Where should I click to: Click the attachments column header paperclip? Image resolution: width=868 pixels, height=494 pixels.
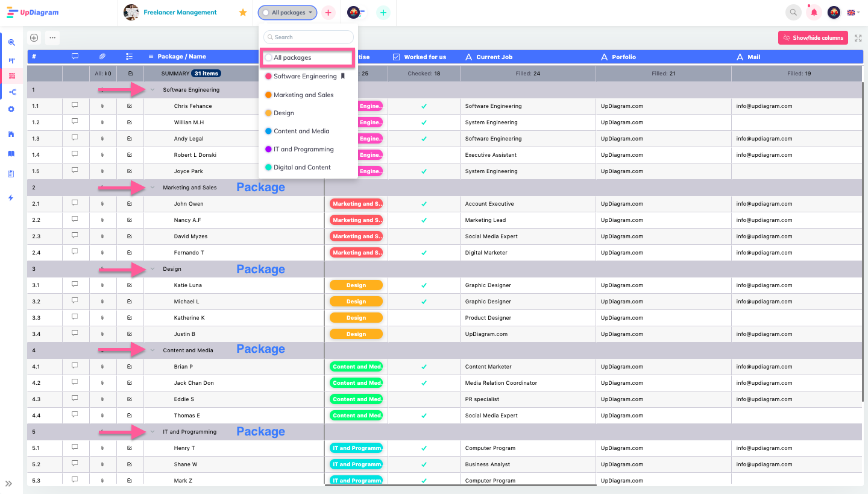point(102,57)
